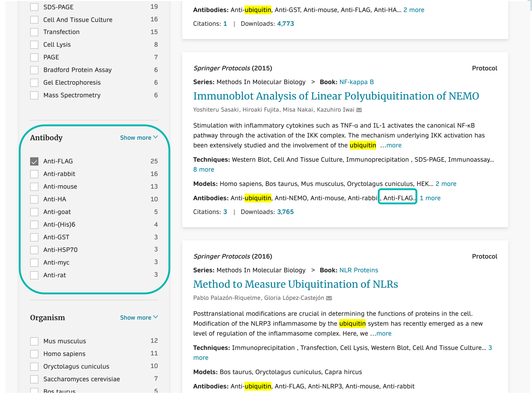Click envelope icon beside Gloria López-Castejón
The height and width of the screenshot is (396, 532).
point(329,298)
